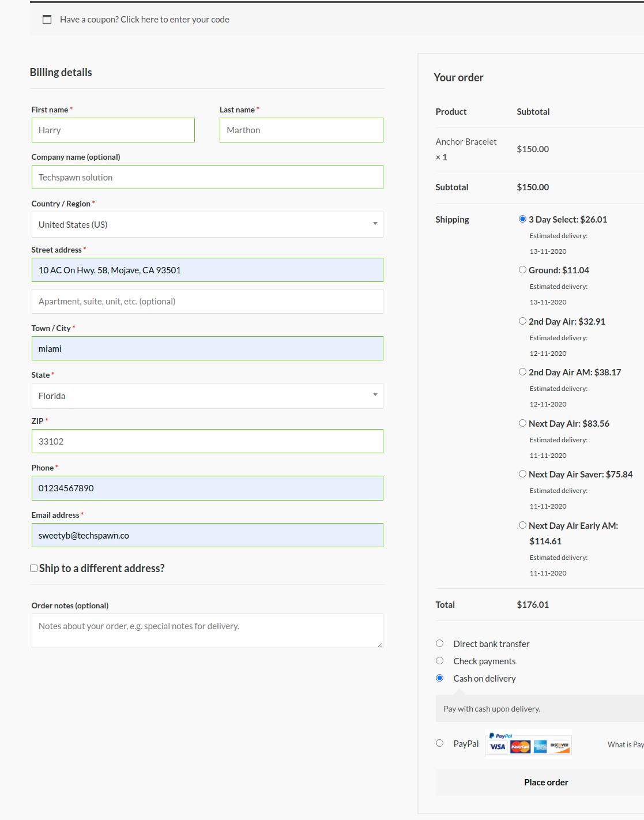The height and width of the screenshot is (820, 644).
Task: Select Ground shipping at $11.04
Action: coord(522,270)
